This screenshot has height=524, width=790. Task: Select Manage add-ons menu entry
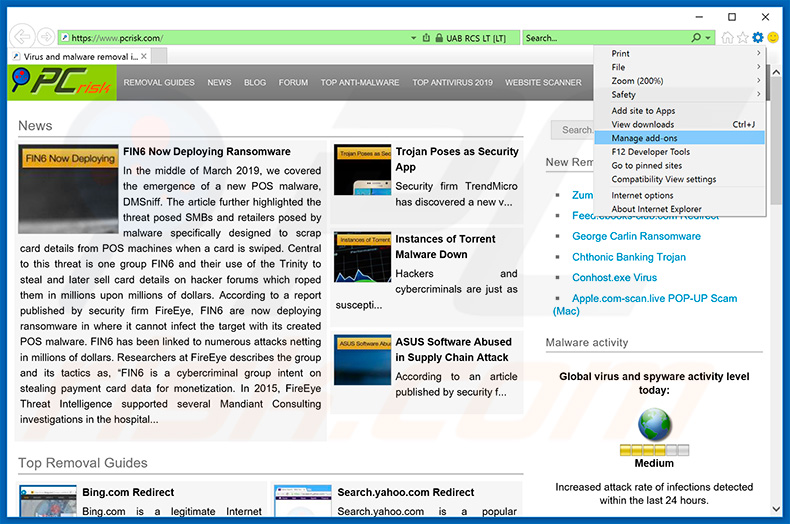680,138
